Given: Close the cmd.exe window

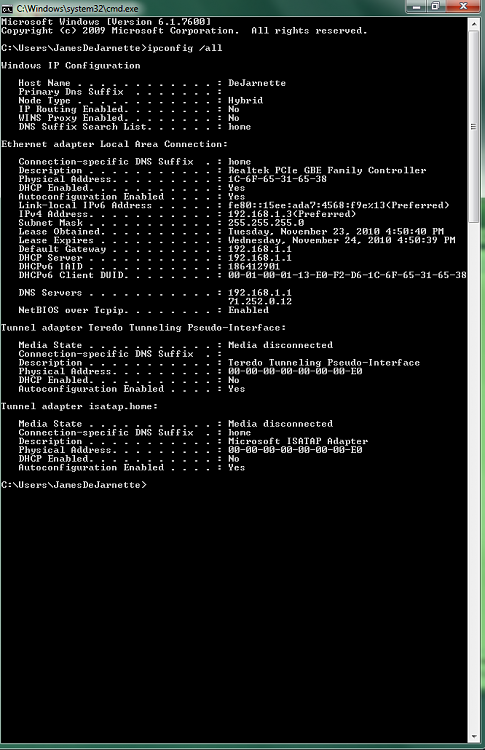Looking at the screenshot, I should [463, 6].
